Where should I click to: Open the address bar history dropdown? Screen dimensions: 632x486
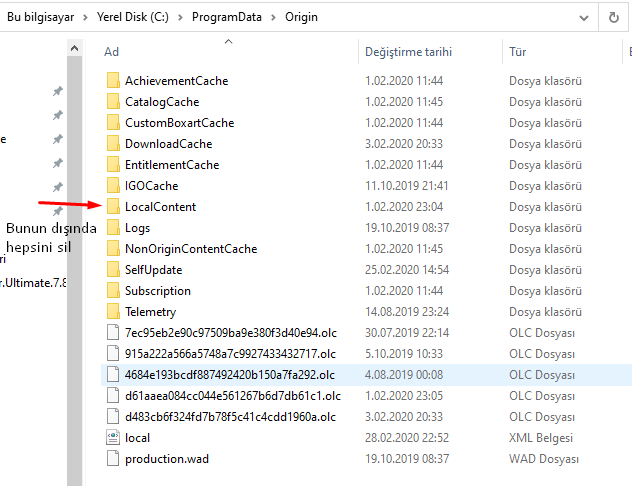coord(584,18)
